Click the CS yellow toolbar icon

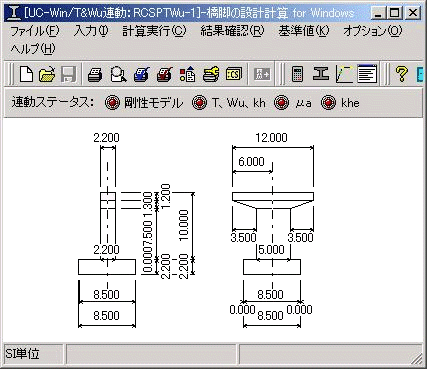[x=234, y=74]
